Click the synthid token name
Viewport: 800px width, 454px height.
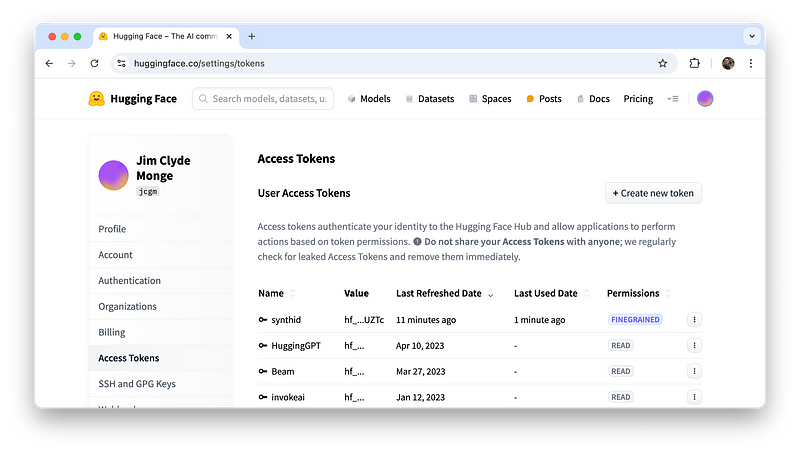286,320
